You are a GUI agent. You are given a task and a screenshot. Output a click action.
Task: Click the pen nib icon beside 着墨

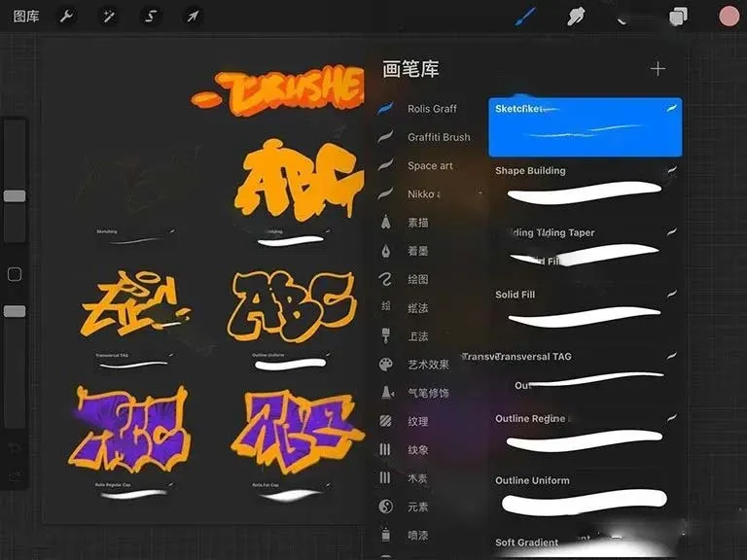386,251
